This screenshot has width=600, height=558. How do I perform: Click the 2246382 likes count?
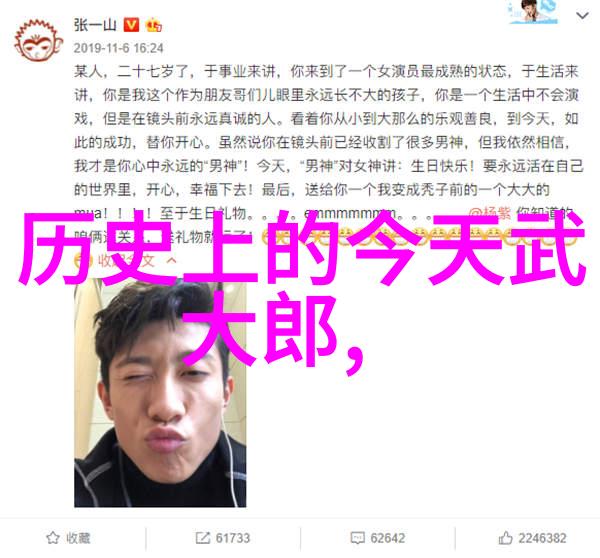point(542,538)
